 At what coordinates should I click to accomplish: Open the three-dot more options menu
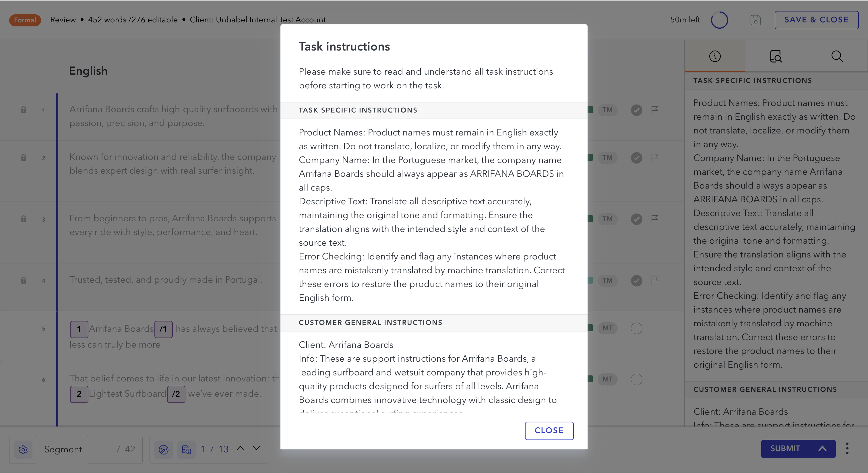coord(847,448)
